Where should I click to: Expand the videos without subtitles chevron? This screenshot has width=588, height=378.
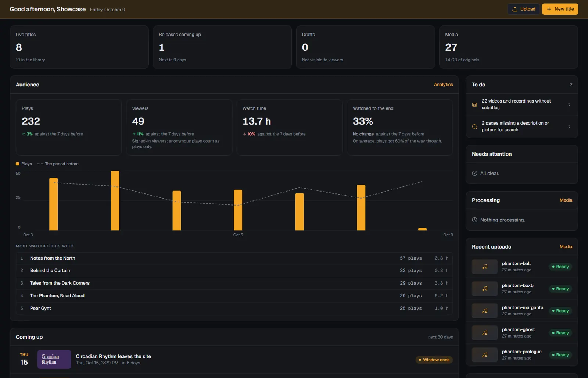(x=569, y=105)
